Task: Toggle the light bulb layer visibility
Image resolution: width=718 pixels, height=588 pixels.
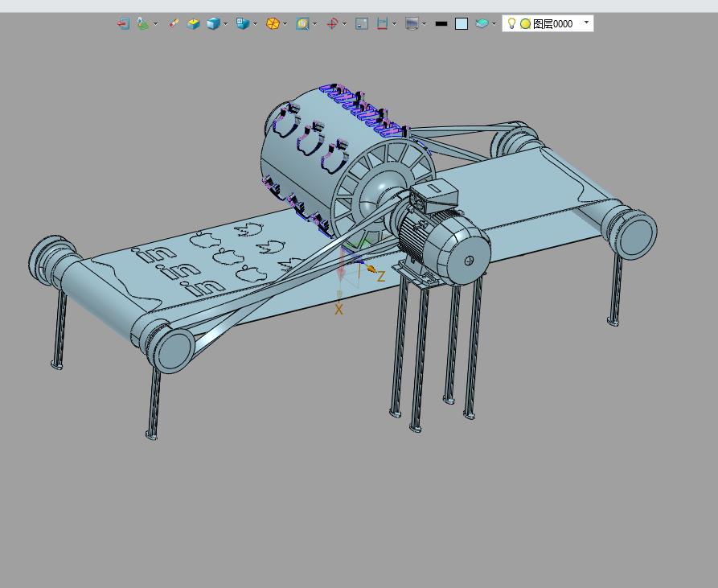Action: tap(512, 23)
